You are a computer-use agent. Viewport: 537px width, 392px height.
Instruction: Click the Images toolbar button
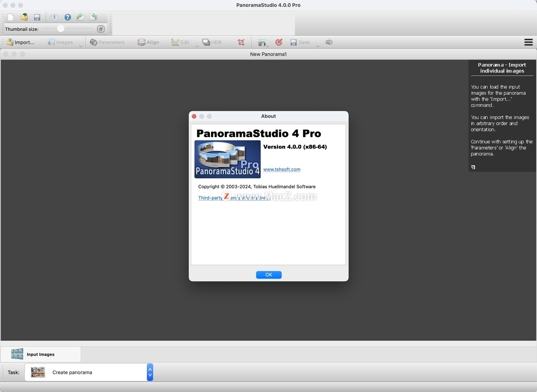[60, 42]
